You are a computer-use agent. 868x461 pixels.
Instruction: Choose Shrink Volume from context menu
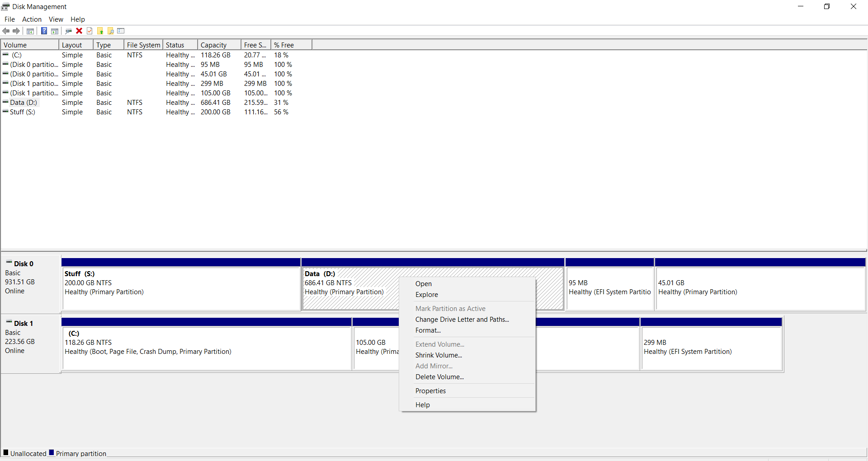pos(439,355)
